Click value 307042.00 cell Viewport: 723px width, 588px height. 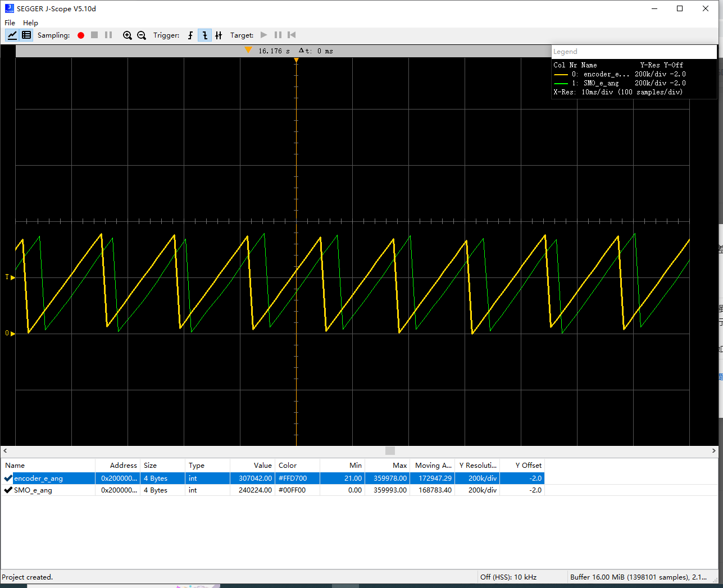click(253, 478)
